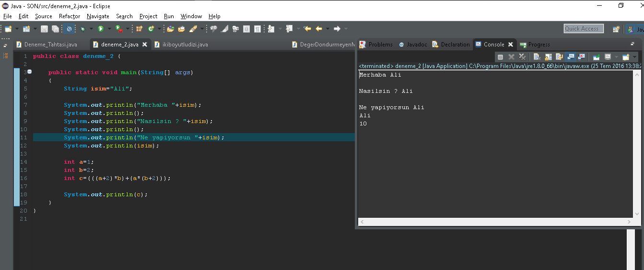This screenshot has width=644, height=270.
Task: Toggle Skip All Breakpoints button
Action: click(69, 29)
